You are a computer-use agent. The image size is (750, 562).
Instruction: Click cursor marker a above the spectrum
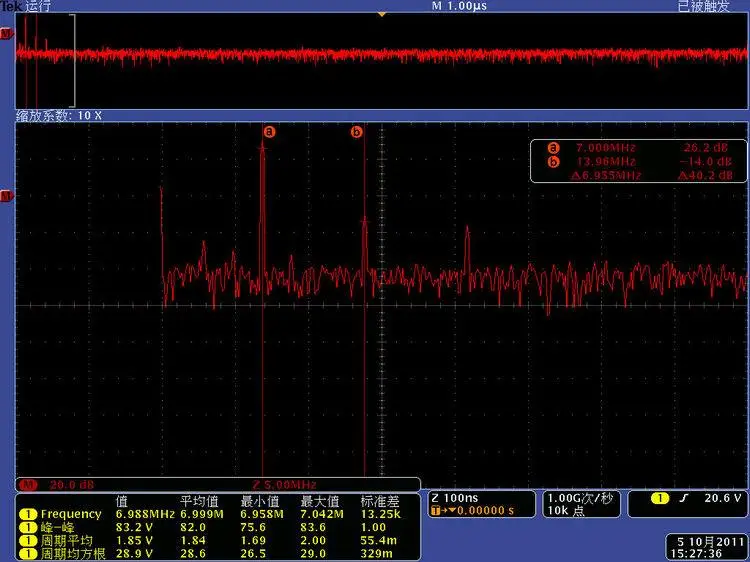pos(268,131)
